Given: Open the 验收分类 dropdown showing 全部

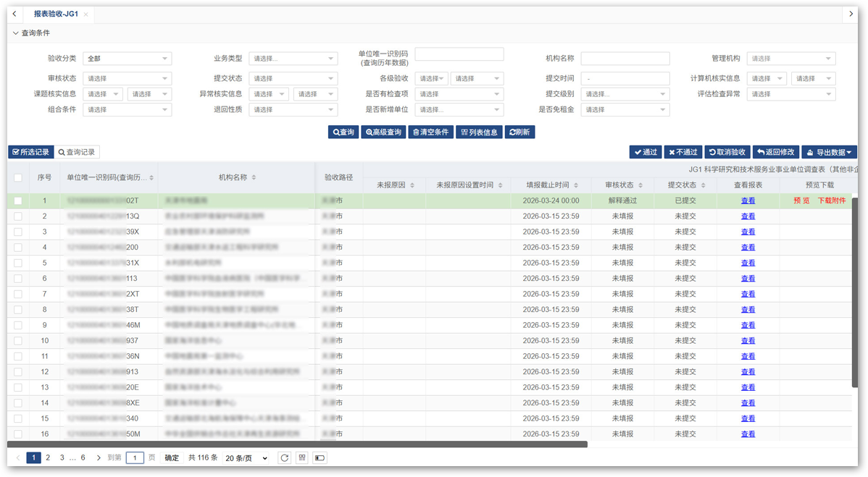Looking at the screenshot, I should [x=128, y=59].
